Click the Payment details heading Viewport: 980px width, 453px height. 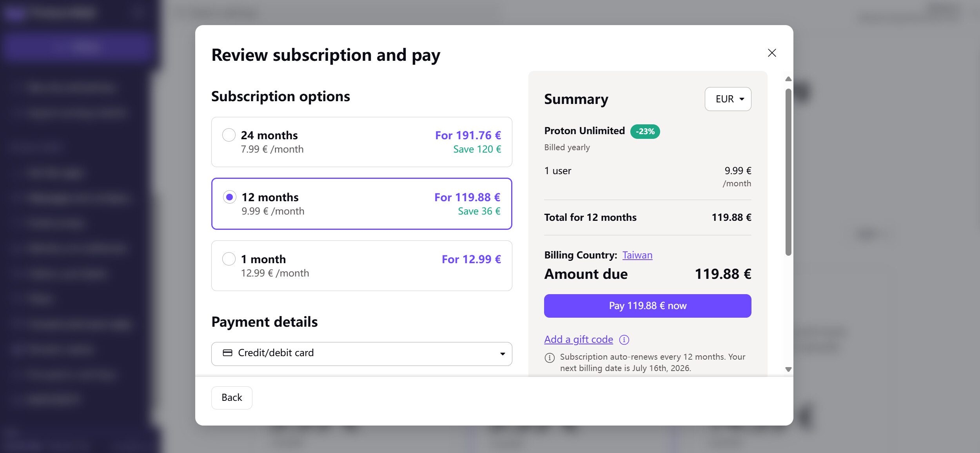[265, 322]
